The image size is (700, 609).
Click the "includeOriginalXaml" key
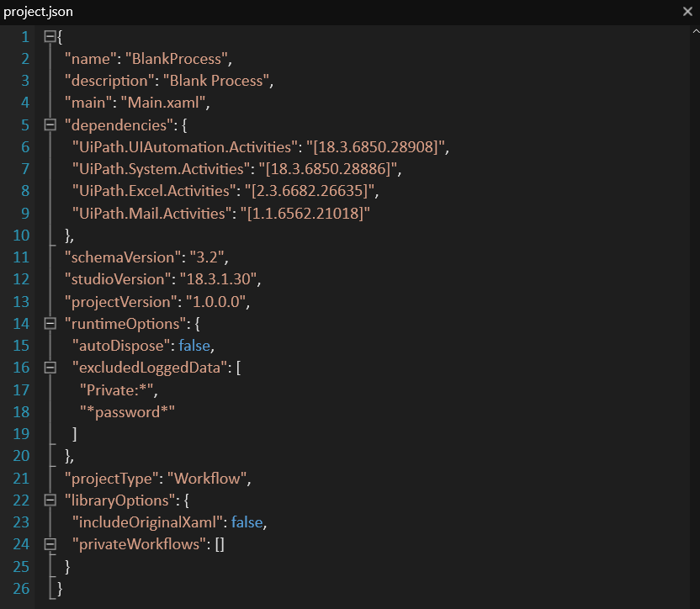pos(148,522)
